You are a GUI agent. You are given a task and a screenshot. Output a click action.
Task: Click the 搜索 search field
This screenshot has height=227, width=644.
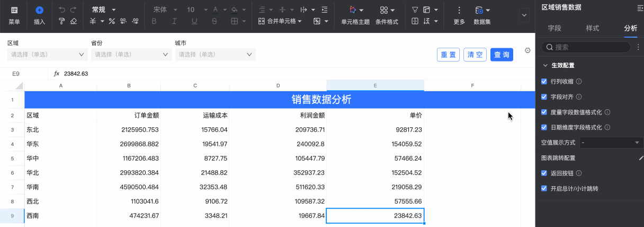pos(586,47)
